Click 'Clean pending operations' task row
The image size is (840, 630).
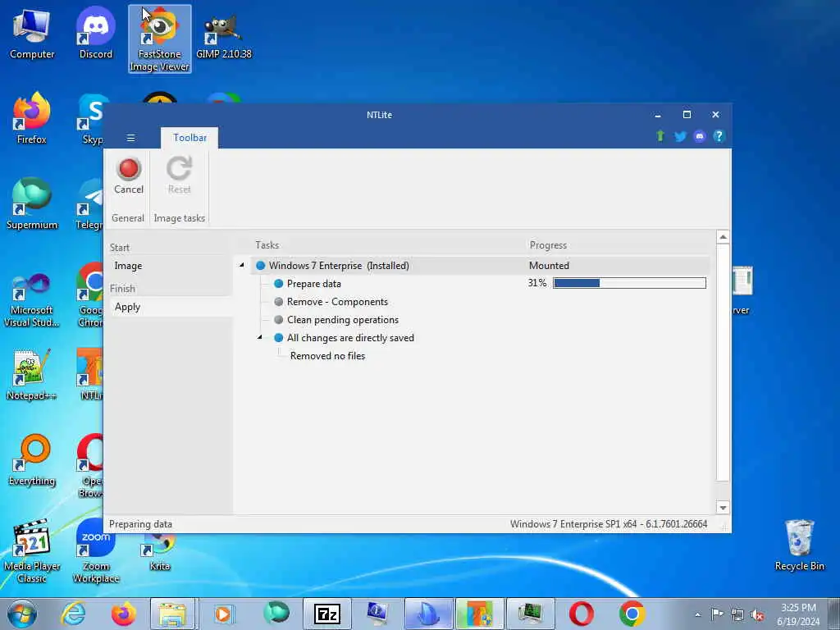pyautogui.click(x=343, y=320)
